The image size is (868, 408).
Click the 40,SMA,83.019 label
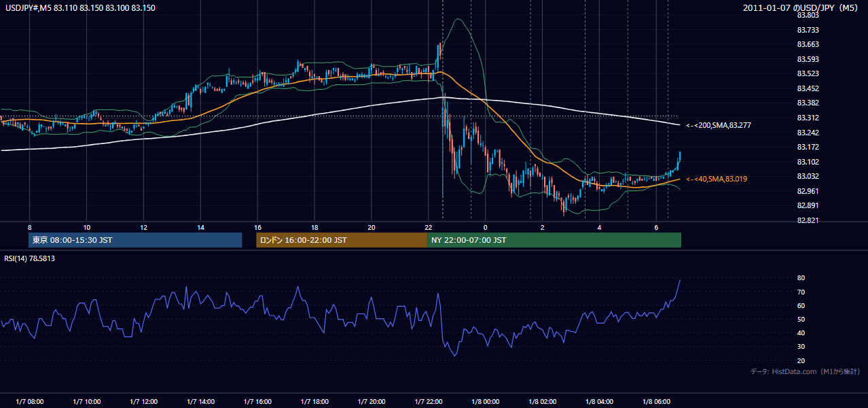717,179
